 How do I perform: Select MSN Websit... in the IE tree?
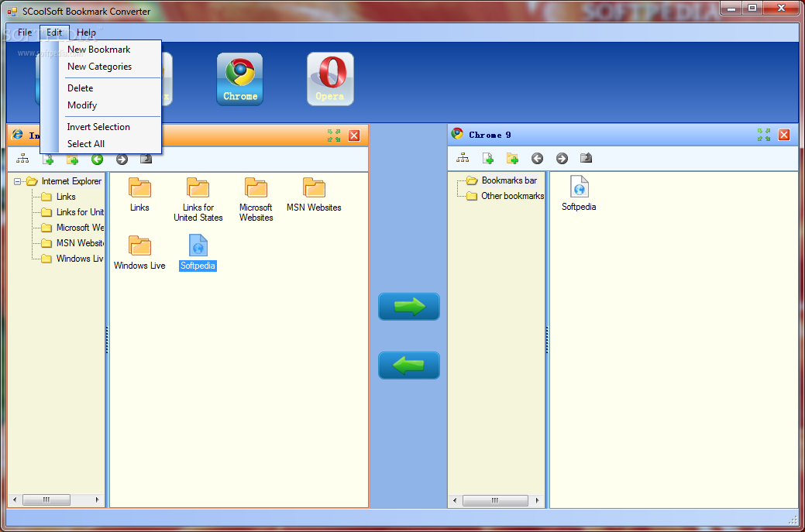click(x=80, y=242)
